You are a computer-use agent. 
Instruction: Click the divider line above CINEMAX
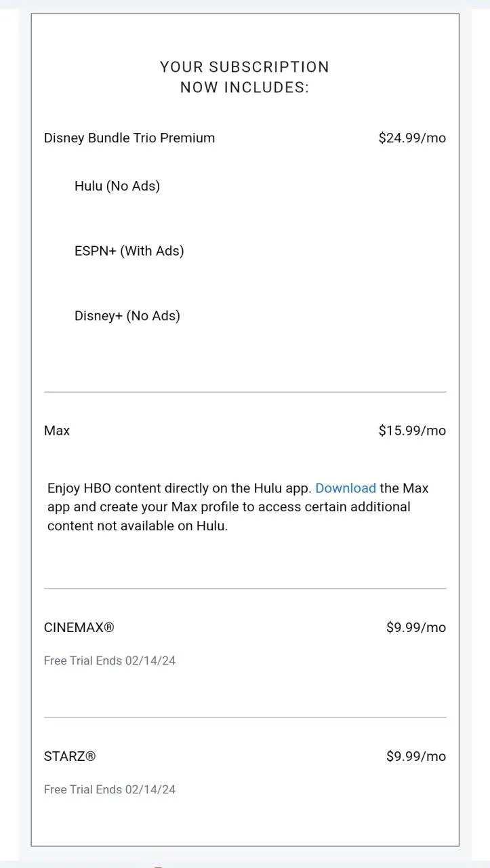pos(245,589)
